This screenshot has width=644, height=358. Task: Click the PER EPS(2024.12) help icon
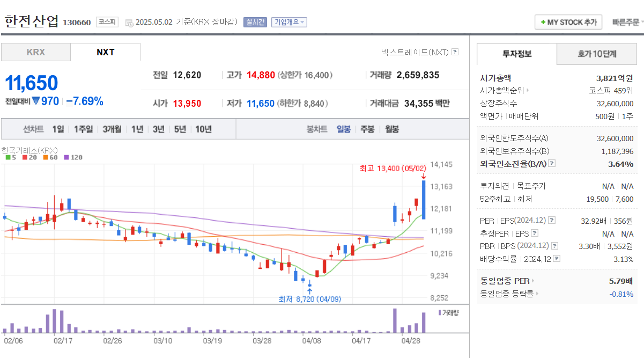point(551,221)
